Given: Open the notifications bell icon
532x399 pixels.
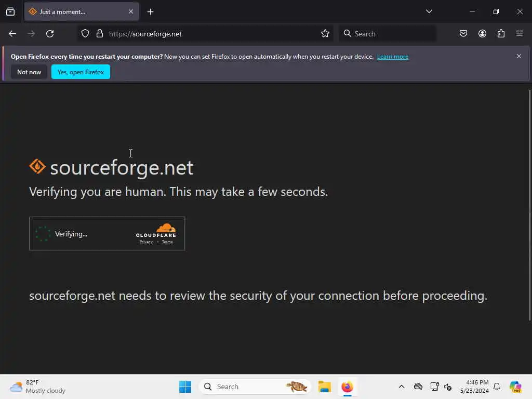Looking at the screenshot, I should (497, 387).
